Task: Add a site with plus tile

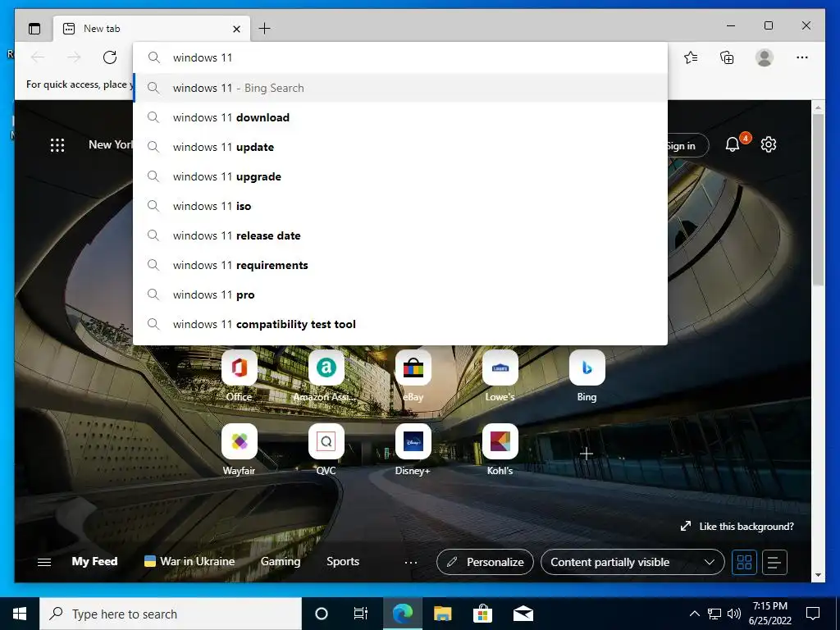Action: pyautogui.click(x=587, y=454)
